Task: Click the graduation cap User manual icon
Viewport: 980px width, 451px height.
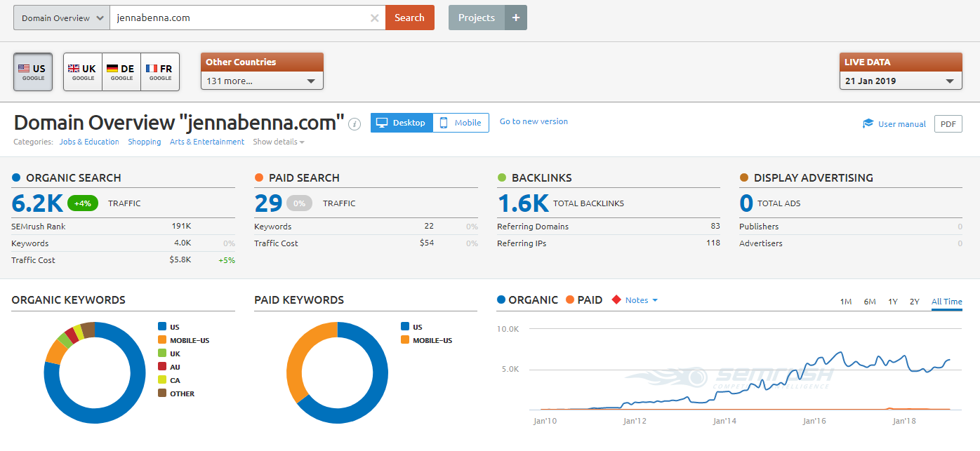Action: pyautogui.click(x=868, y=123)
